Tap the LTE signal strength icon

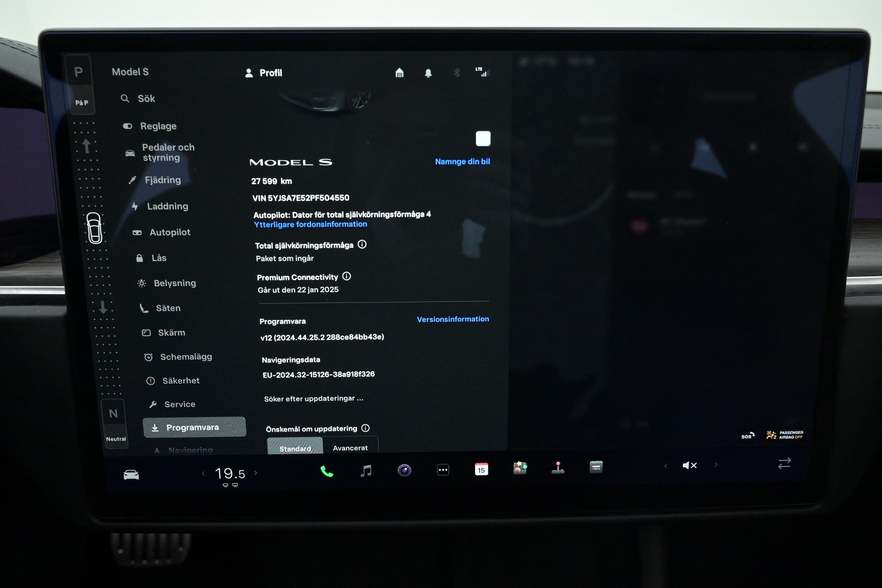pyautogui.click(x=483, y=72)
